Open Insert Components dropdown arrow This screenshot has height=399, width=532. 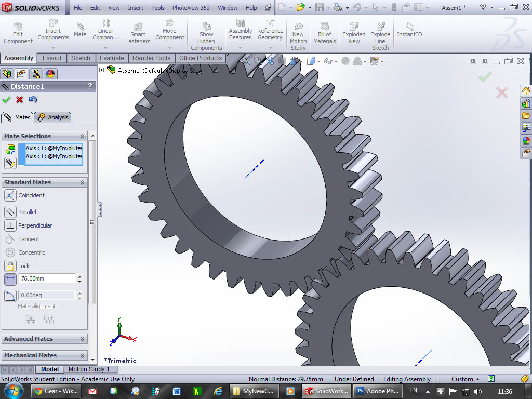point(53,48)
